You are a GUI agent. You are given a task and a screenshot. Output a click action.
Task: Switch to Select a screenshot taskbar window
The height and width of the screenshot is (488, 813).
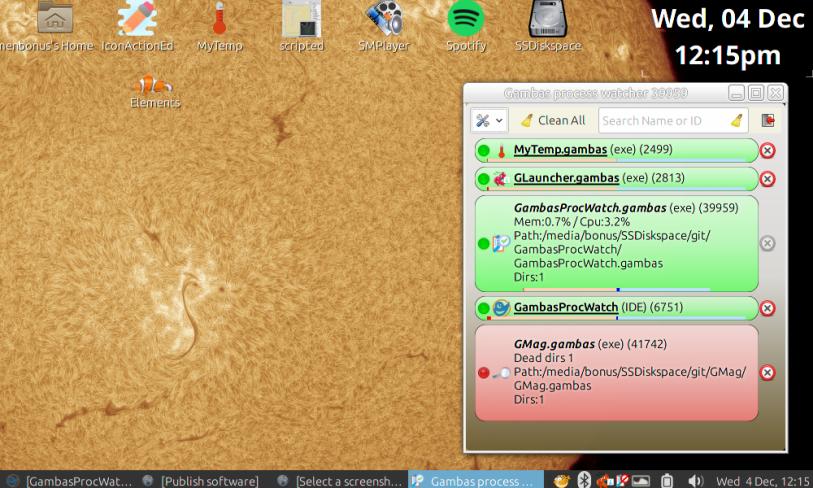(340, 481)
